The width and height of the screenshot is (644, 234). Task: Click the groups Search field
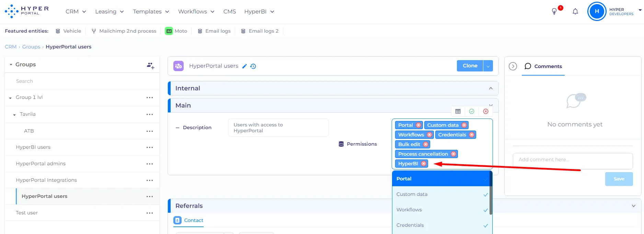82,81
